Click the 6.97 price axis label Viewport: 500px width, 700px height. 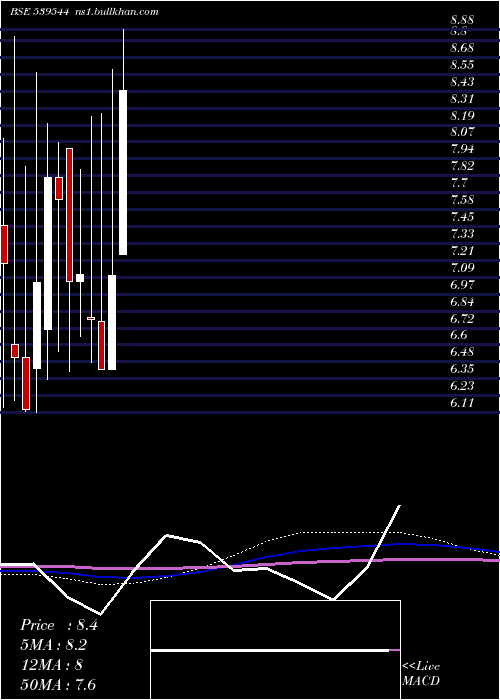coord(462,284)
